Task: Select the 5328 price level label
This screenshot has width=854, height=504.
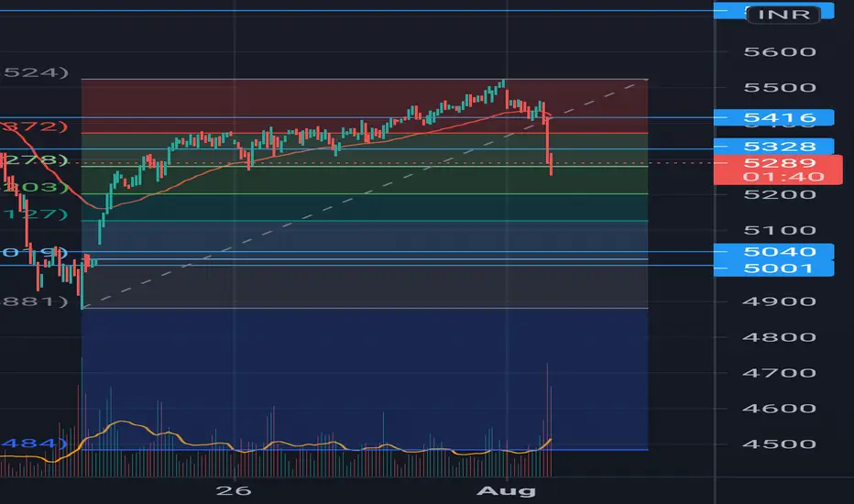Action: click(773, 146)
